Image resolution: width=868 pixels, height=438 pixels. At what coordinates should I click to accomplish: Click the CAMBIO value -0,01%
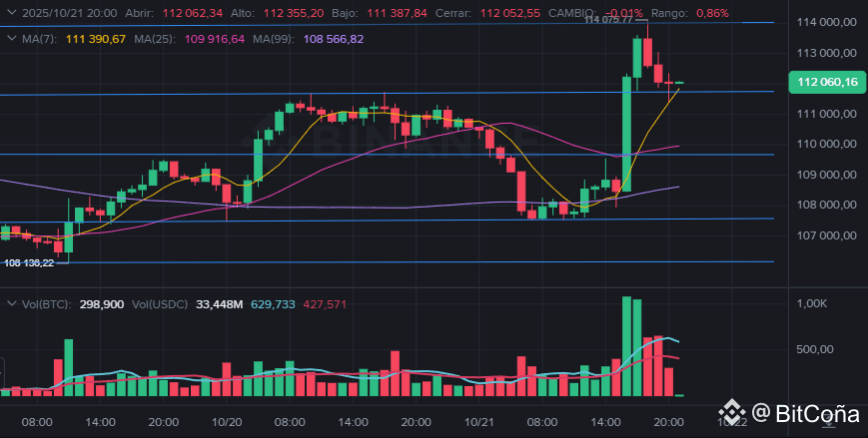(624, 13)
